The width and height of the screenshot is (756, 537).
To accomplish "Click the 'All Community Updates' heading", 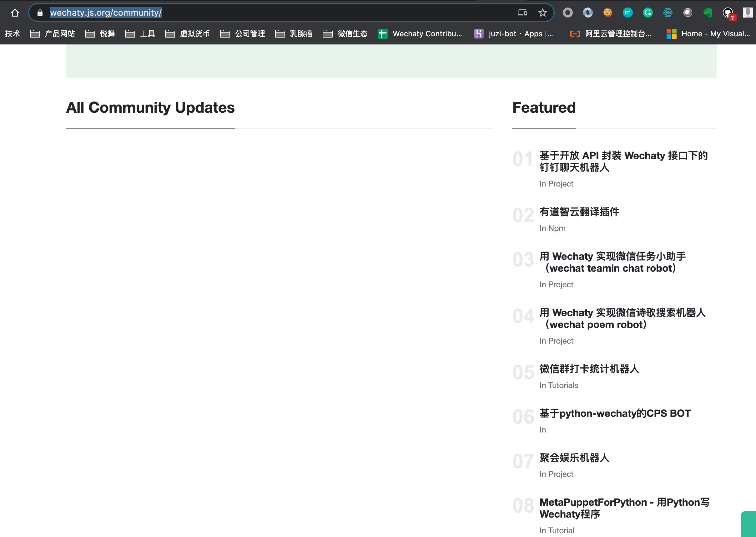I will 151,107.
